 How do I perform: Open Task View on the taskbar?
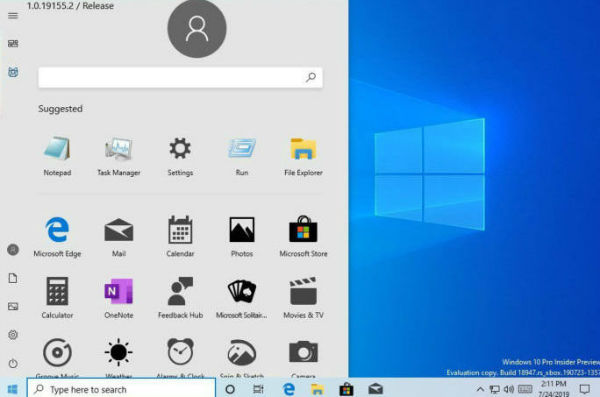point(258,389)
